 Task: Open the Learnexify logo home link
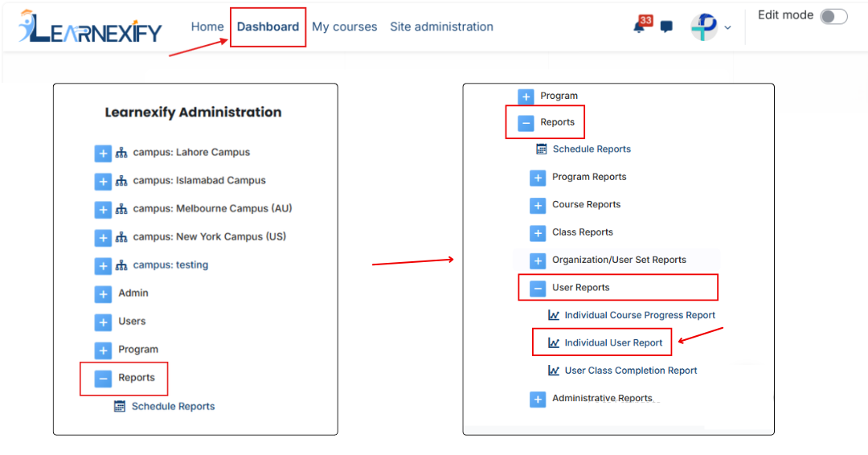[x=90, y=27]
